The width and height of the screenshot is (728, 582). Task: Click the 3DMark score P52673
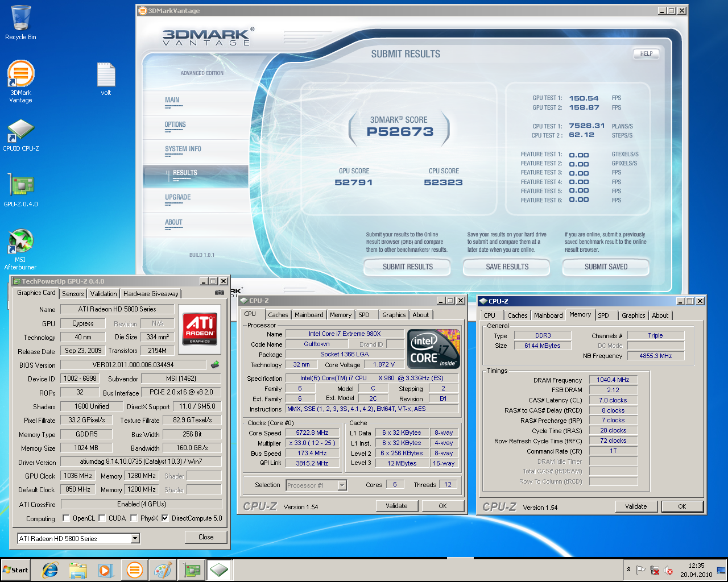click(x=400, y=132)
